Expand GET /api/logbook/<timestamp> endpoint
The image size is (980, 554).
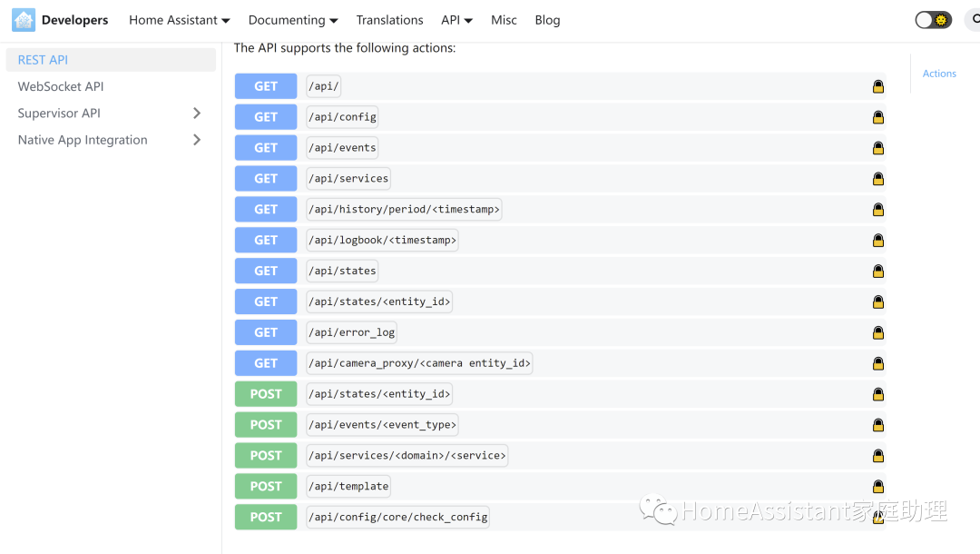560,240
